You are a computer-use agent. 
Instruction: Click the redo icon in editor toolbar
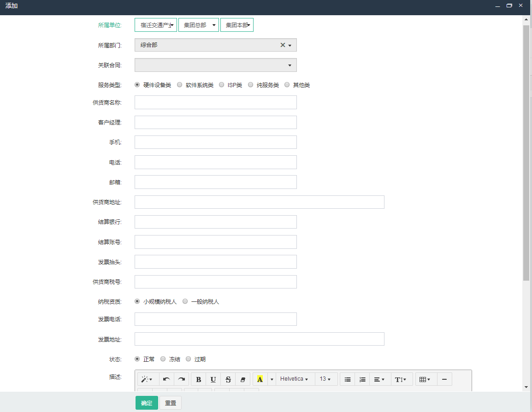point(181,379)
